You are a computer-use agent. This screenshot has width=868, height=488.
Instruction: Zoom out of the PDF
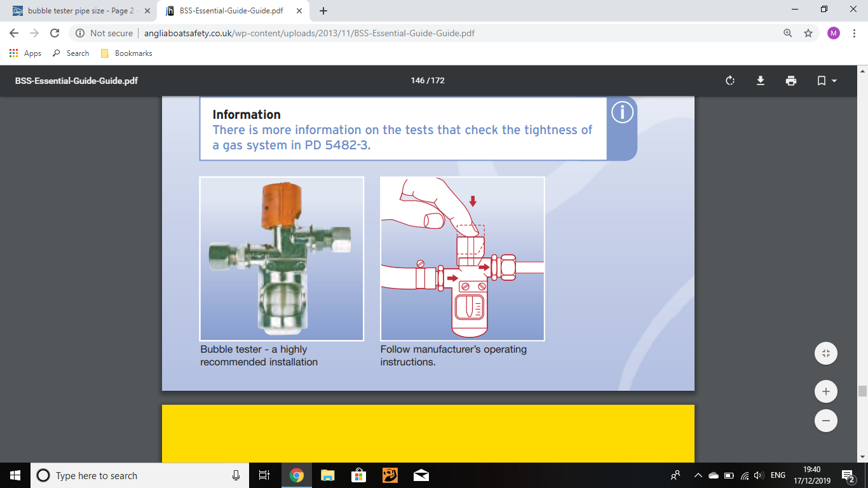(825, 421)
